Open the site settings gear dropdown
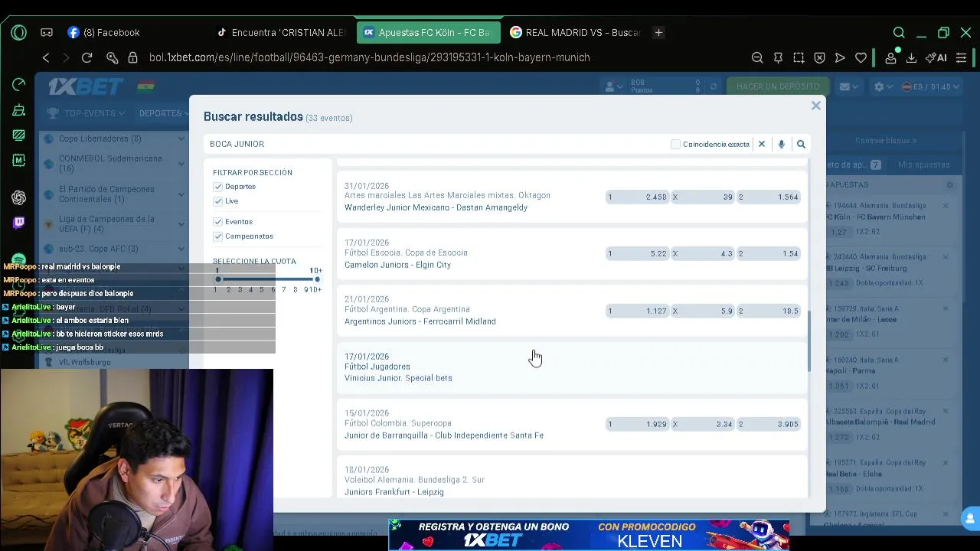Viewport: 980px width, 551px height. click(x=884, y=86)
